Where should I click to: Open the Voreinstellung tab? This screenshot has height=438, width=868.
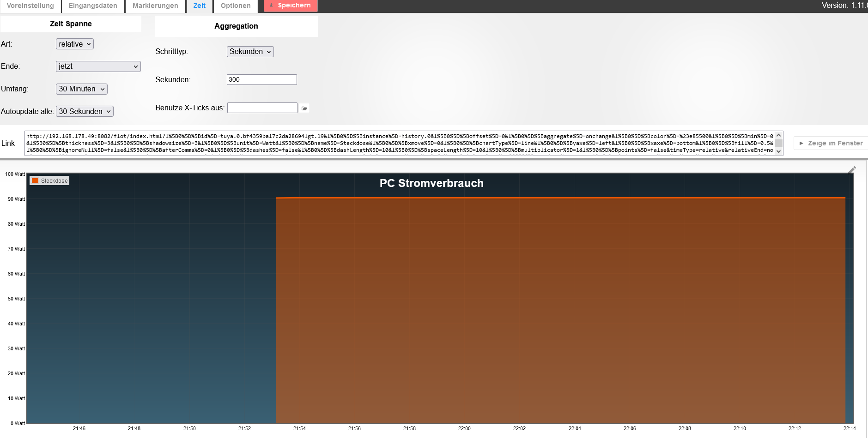click(x=30, y=6)
